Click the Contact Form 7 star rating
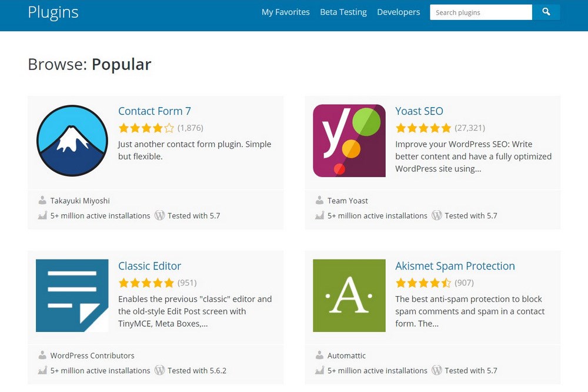588x392 pixels. tap(146, 128)
